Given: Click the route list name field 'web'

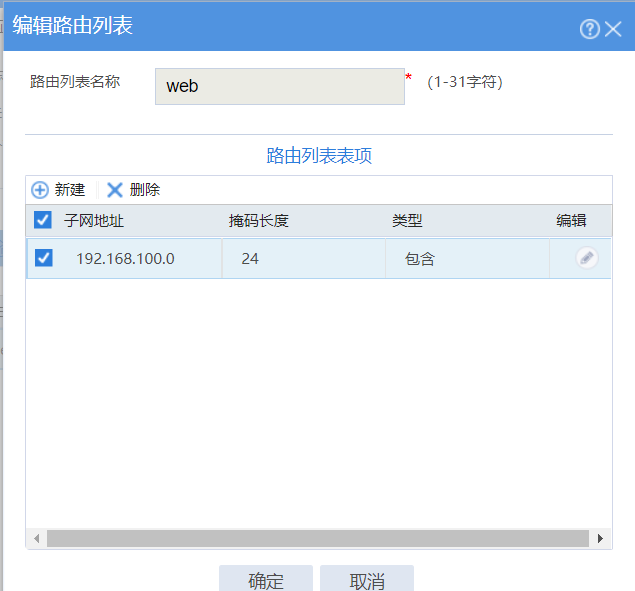Looking at the screenshot, I should coord(280,86).
